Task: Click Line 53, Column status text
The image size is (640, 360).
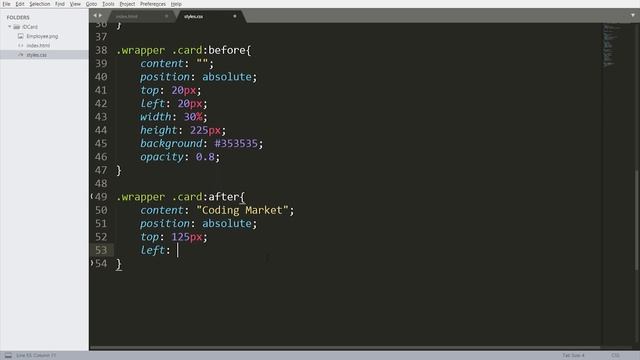Action: [36, 356]
